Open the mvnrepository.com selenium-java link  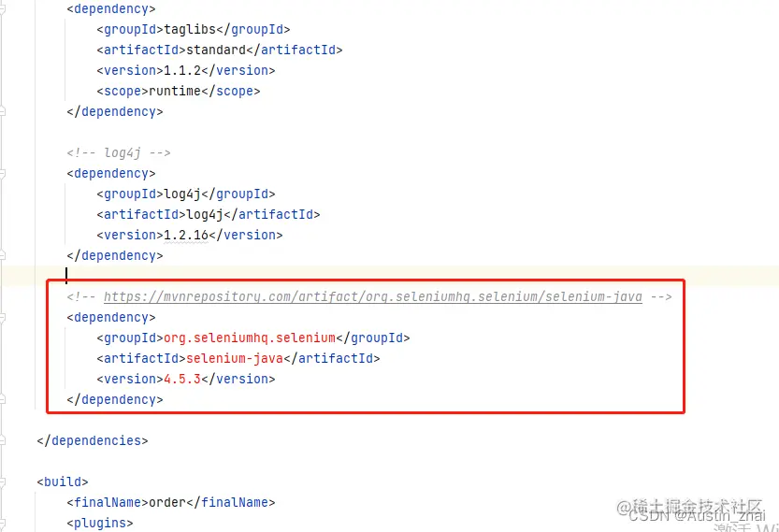[x=372, y=296]
